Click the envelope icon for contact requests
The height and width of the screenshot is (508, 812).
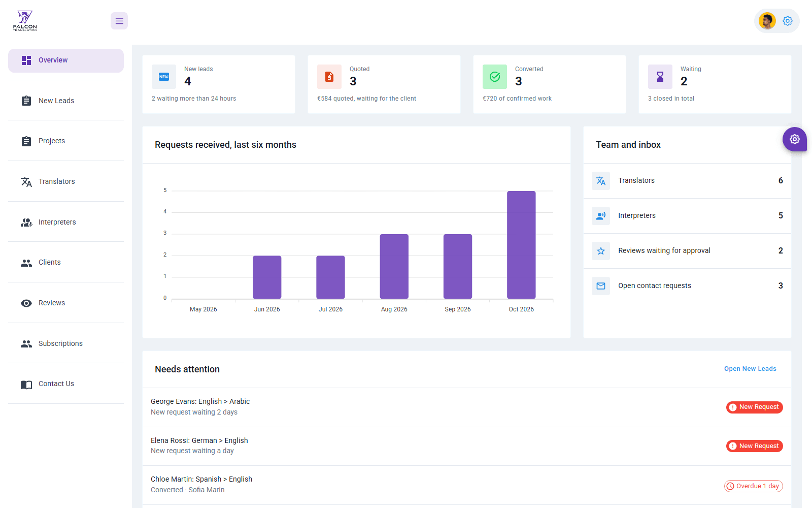601,286
